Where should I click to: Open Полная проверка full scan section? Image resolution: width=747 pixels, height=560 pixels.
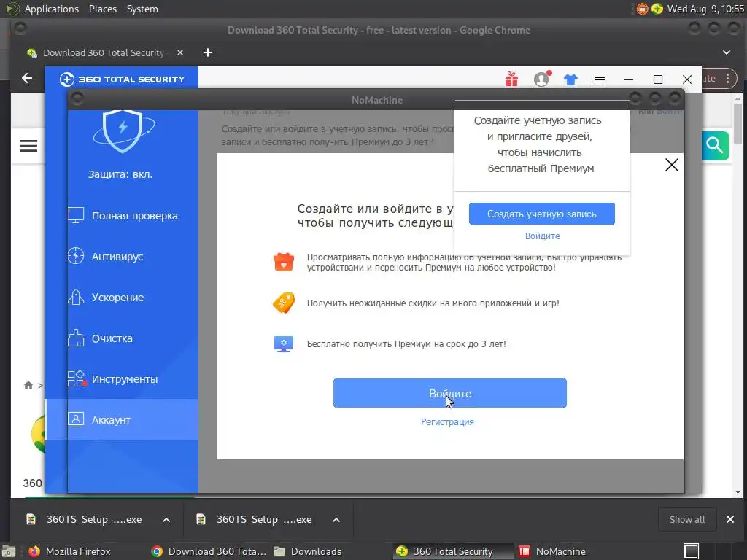pos(123,216)
